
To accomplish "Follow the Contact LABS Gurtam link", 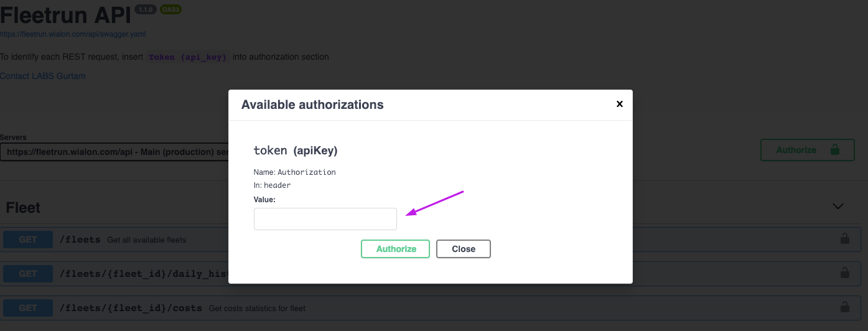I will [x=42, y=76].
